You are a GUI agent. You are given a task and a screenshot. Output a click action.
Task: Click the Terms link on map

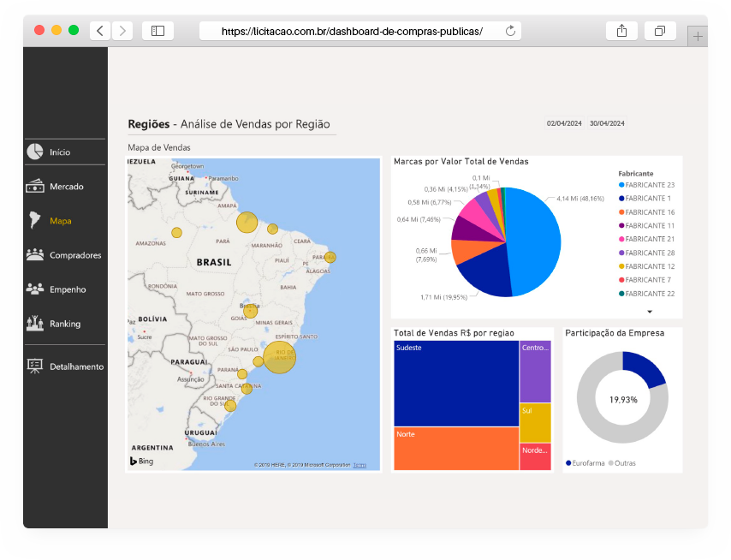click(x=360, y=465)
